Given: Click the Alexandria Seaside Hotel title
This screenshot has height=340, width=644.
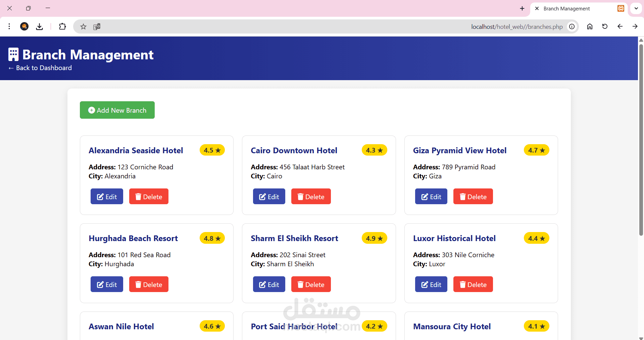Looking at the screenshot, I should tap(136, 151).
